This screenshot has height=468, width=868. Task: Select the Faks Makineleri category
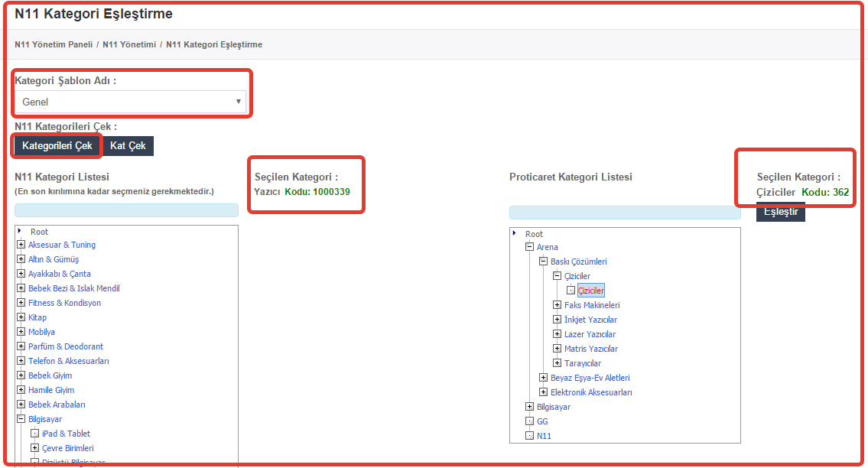coord(593,305)
